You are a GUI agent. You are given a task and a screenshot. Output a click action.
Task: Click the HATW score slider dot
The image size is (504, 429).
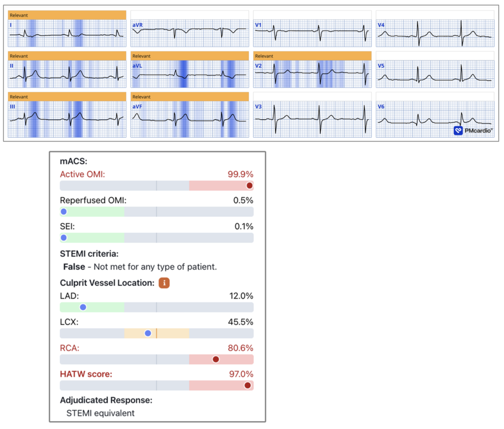pyautogui.click(x=248, y=386)
